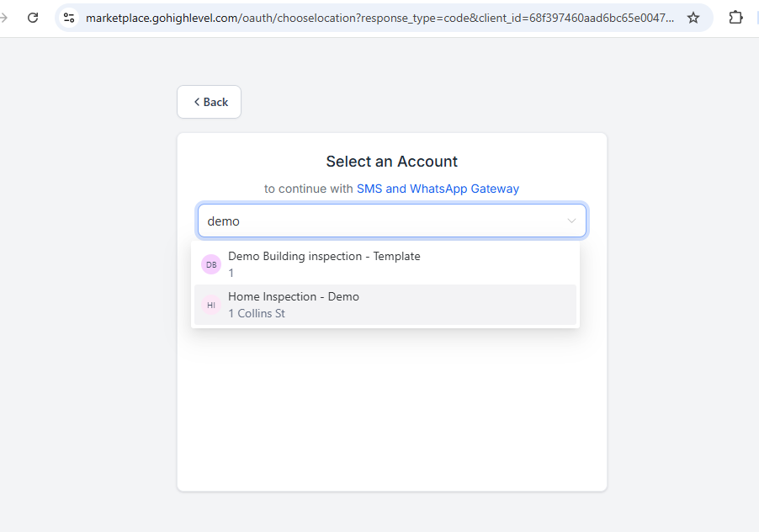Click the DB avatar for Demo Building inspection
This screenshot has height=532, width=759.
point(211,263)
